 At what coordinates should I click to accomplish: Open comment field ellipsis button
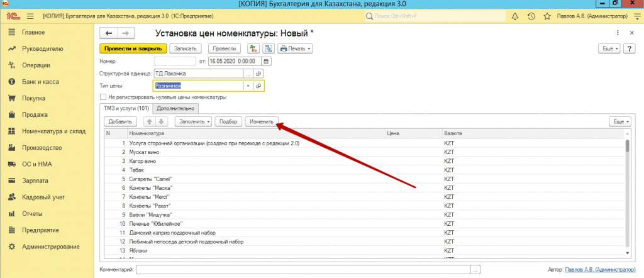pos(475,270)
